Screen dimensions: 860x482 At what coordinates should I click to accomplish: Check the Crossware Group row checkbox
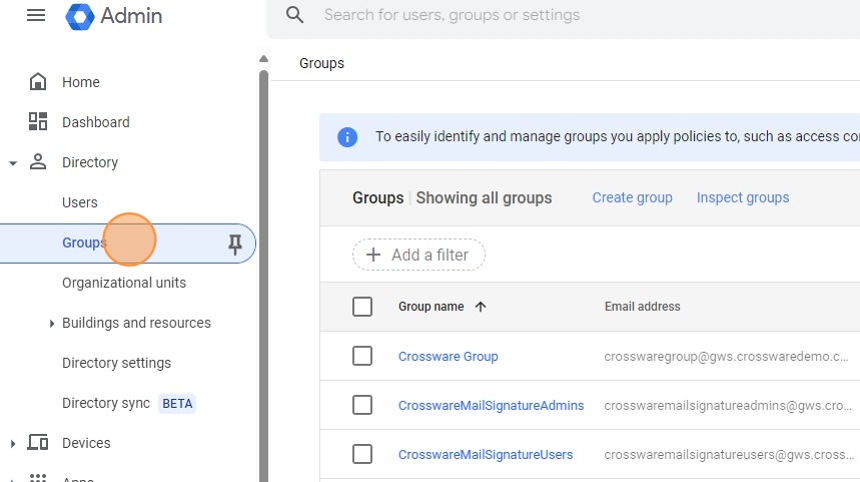(x=362, y=356)
